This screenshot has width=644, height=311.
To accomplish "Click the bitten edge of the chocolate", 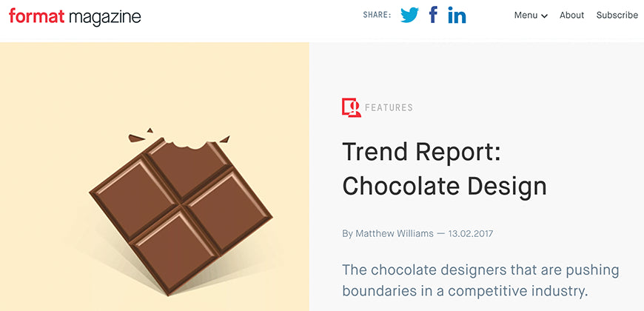I will click(x=188, y=144).
